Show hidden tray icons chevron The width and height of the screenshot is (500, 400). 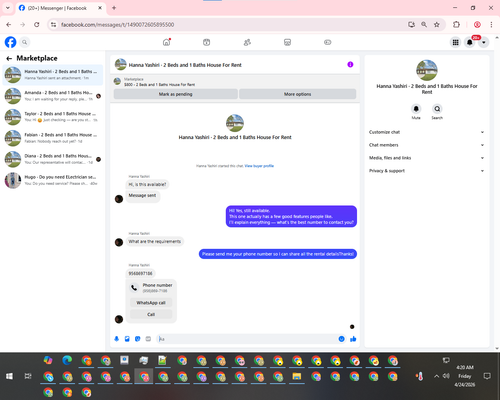pos(436,376)
